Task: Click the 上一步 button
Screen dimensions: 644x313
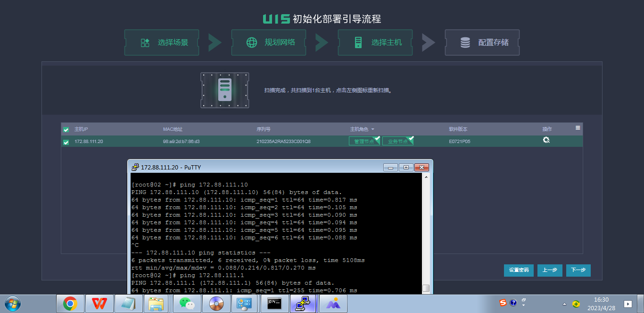Action: [550, 271]
